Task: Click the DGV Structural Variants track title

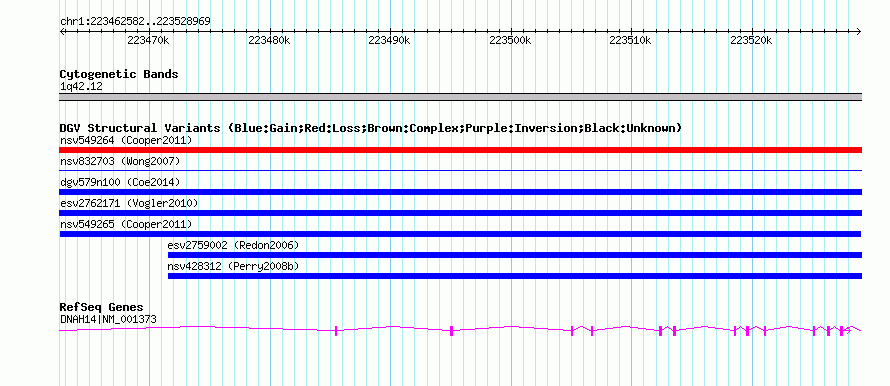Action: point(371,128)
